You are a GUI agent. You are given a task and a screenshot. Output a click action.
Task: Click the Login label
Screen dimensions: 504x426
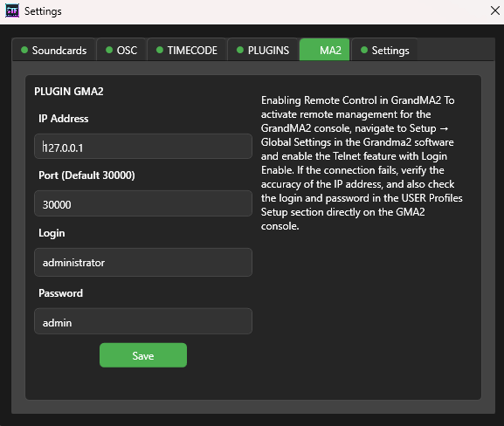[x=52, y=233]
